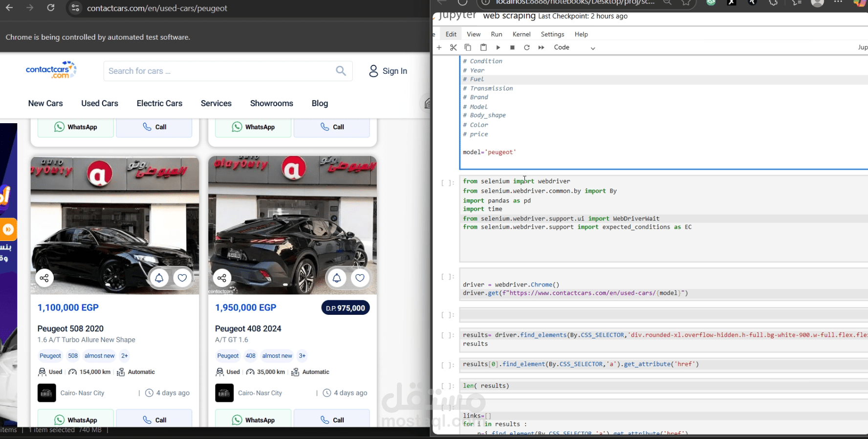Call the Peugeot 408 2024 seller
Screen dimensions: 868x439
coord(332,419)
